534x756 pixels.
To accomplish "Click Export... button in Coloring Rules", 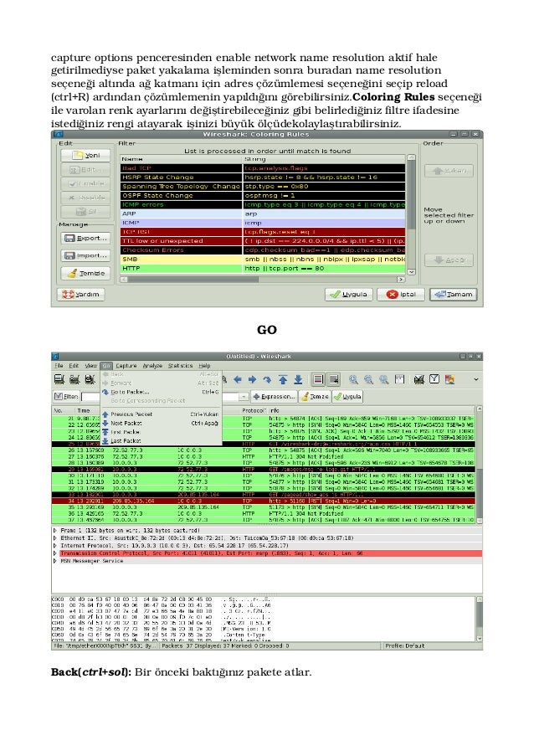I will pos(85,238).
